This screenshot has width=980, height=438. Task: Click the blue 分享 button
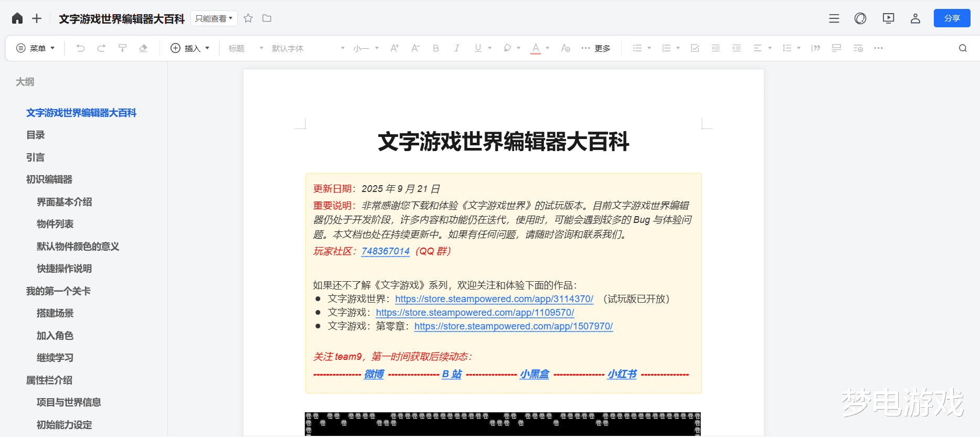952,18
